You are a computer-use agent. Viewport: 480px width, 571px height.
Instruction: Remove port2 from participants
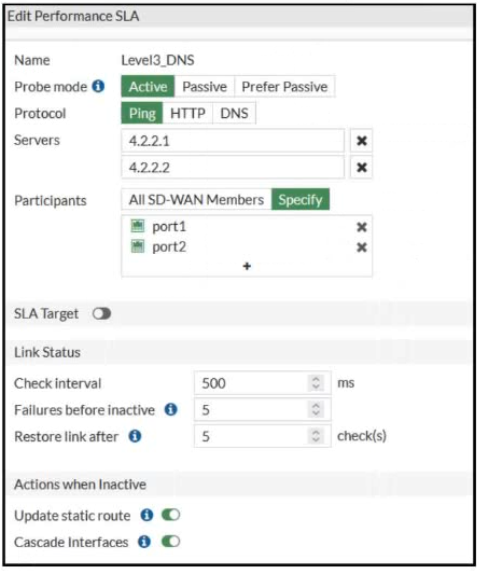(x=361, y=248)
